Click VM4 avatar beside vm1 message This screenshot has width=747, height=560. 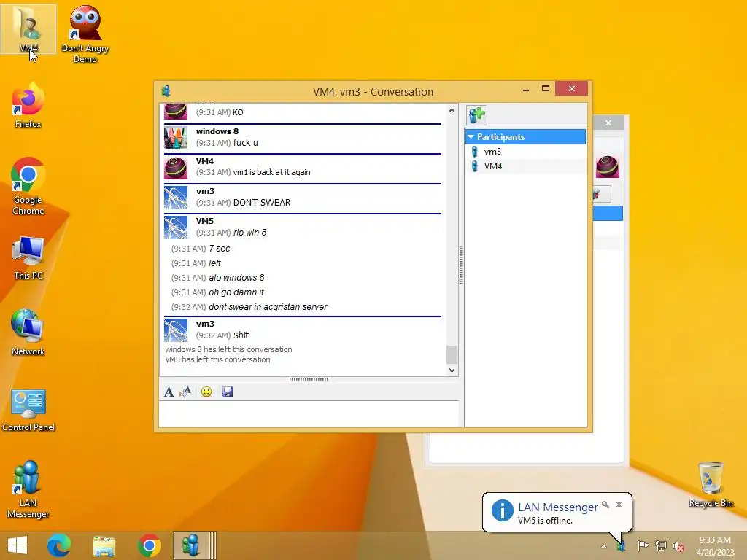[x=176, y=168]
